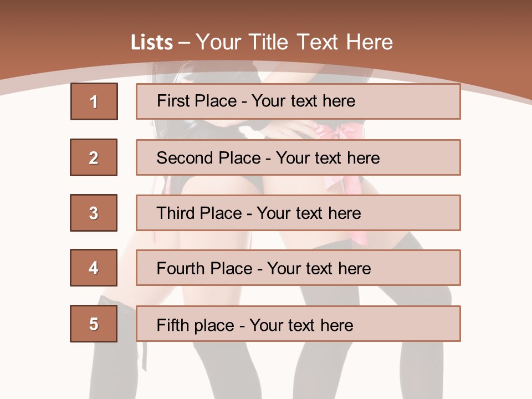Click the "Fourth Place - Your text here" bar

tap(298, 268)
